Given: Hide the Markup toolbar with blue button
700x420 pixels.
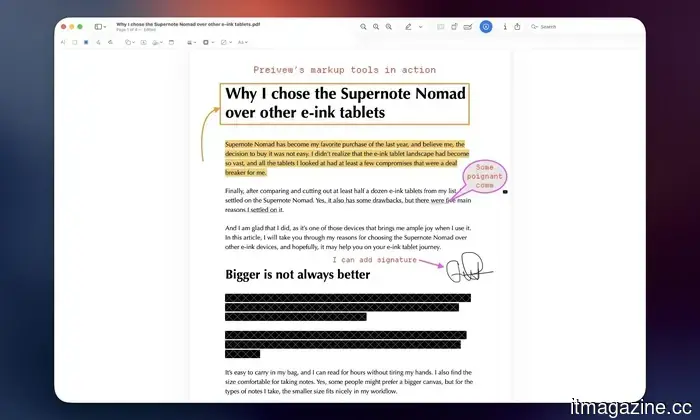Looking at the screenshot, I should point(486,27).
